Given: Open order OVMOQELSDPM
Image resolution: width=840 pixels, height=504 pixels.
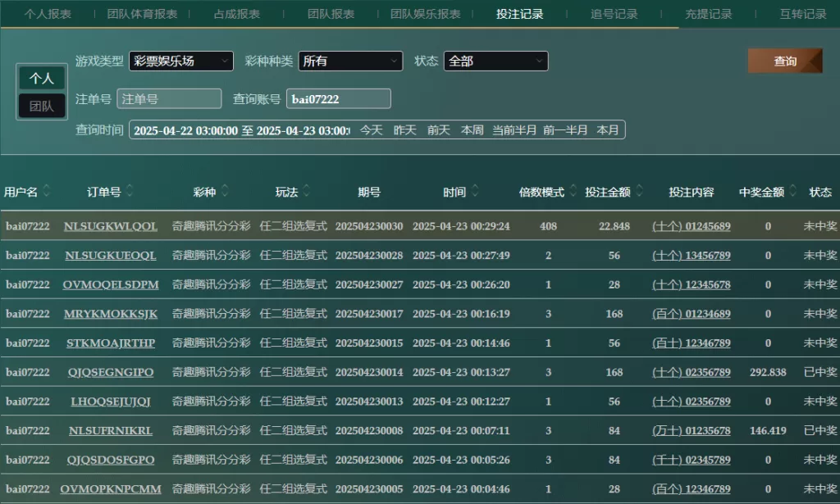Looking at the screenshot, I should coord(111,284).
